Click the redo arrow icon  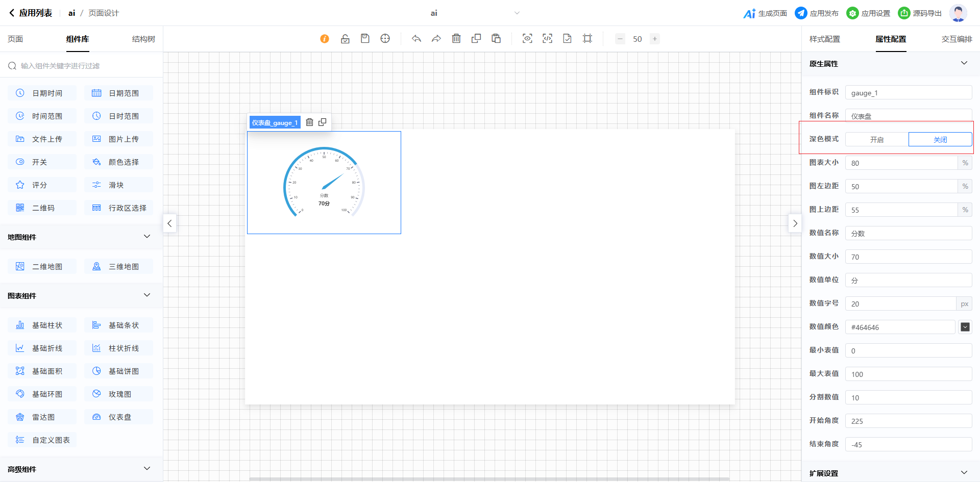(436, 39)
